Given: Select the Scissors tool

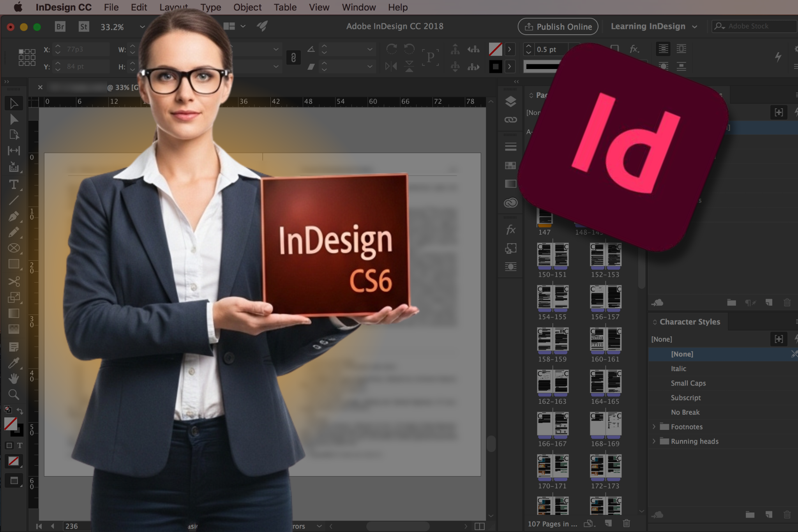Looking at the screenshot, I should coord(14,281).
